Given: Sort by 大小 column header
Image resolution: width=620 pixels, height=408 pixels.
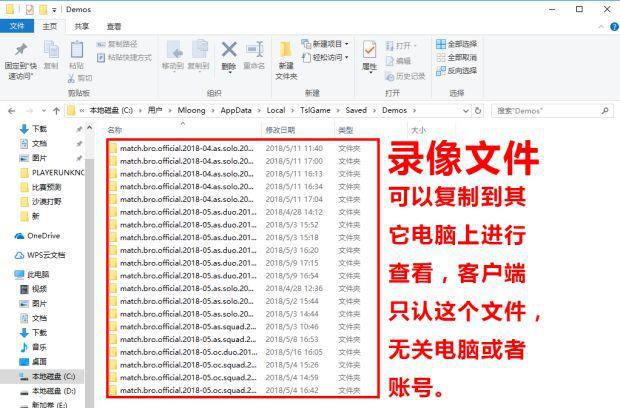Looking at the screenshot, I should point(418,130).
